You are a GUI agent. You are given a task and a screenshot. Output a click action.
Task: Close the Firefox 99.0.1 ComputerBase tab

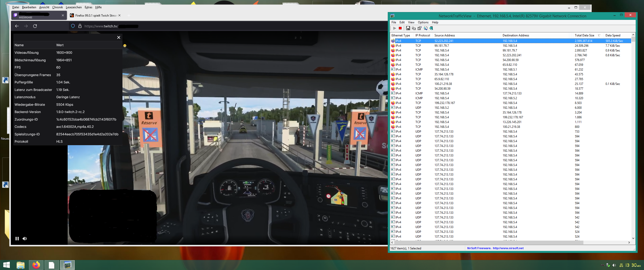[x=119, y=16]
